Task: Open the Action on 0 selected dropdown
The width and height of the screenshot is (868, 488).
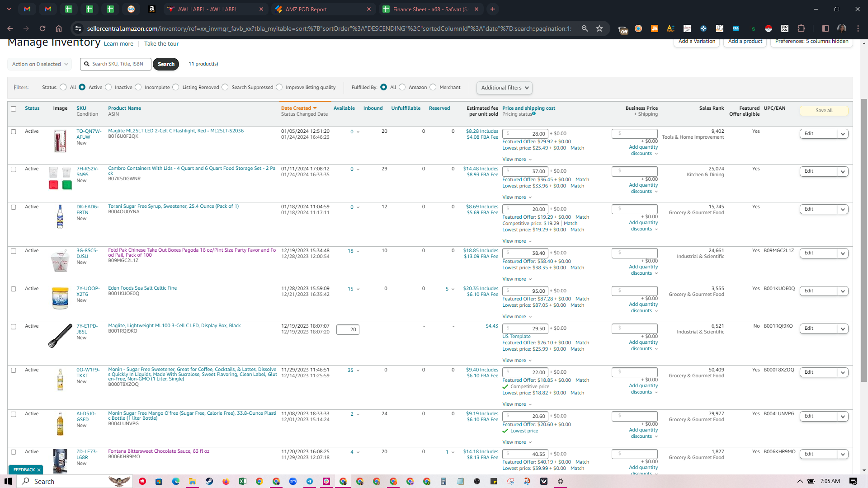Action: (40, 64)
